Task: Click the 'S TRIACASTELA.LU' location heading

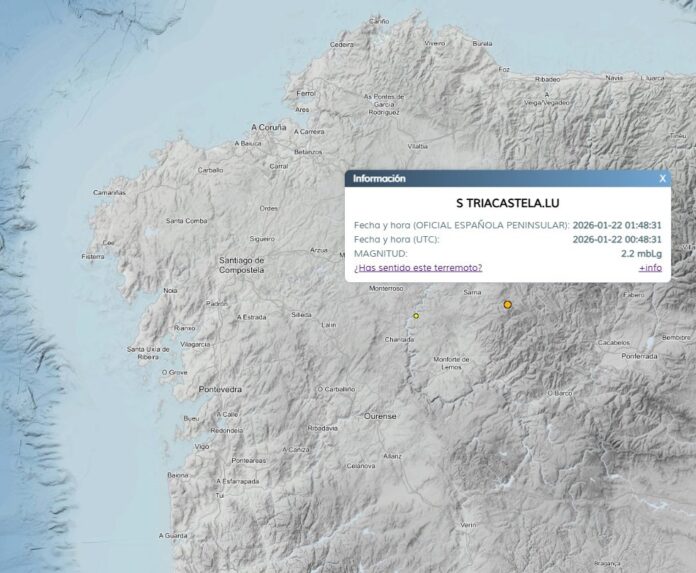Action: [x=507, y=203]
